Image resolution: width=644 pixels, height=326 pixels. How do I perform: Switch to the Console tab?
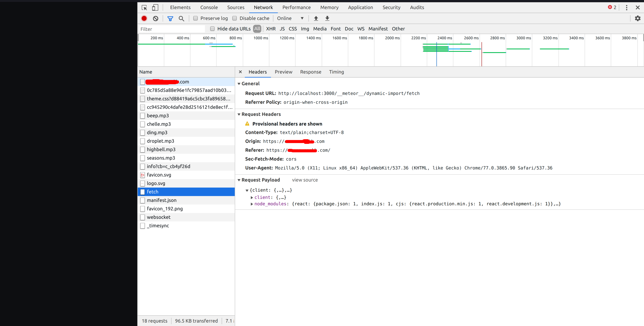209,8
